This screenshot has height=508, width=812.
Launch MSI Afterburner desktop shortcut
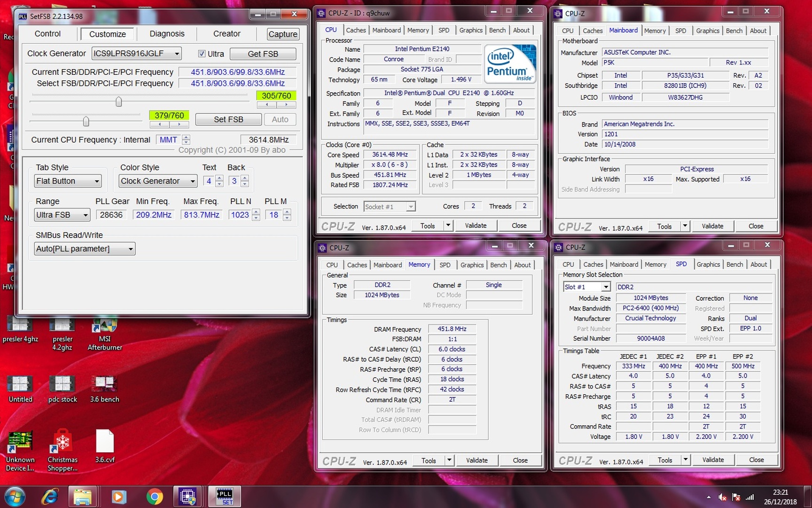[x=105, y=334]
